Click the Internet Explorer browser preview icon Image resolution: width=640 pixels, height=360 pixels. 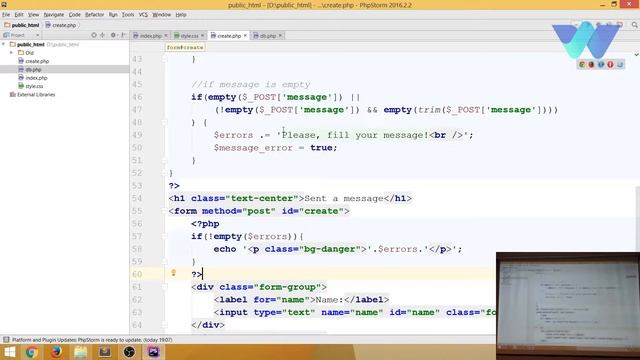click(x=620, y=64)
